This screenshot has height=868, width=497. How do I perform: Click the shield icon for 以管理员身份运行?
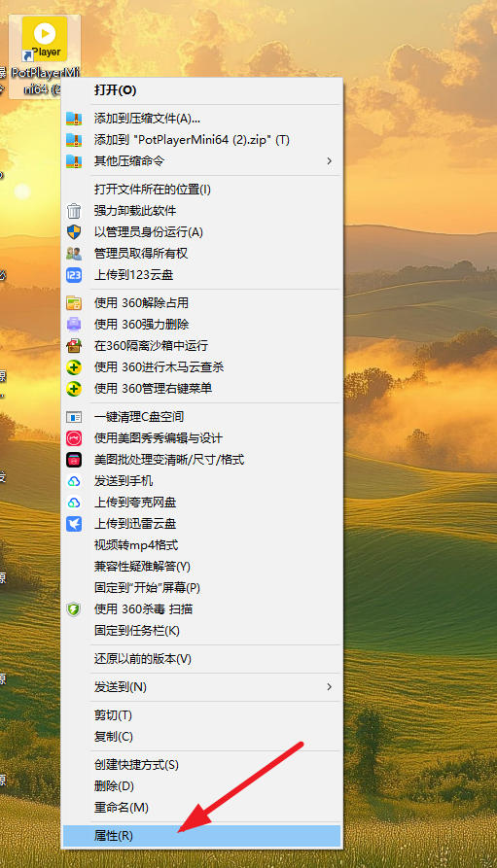74,232
